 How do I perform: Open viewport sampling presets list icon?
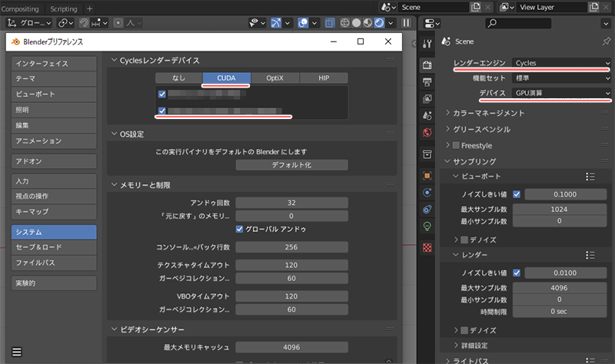(x=590, y=177)
